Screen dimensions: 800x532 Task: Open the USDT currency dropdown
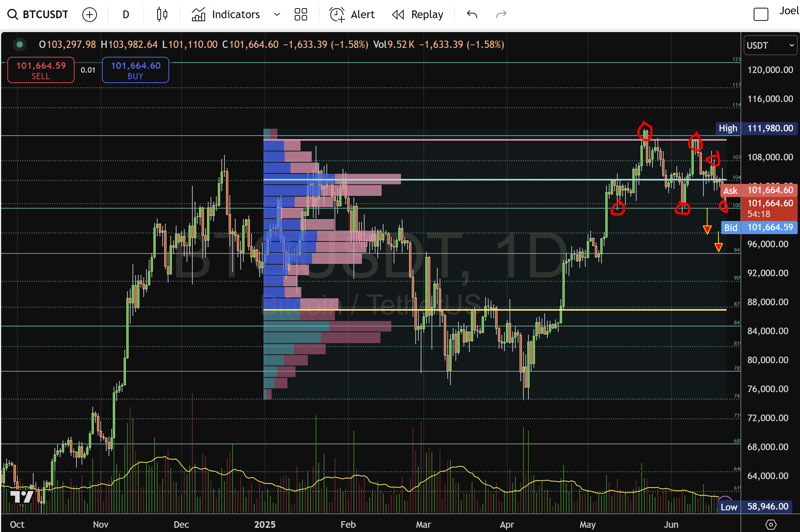(770, 45)
